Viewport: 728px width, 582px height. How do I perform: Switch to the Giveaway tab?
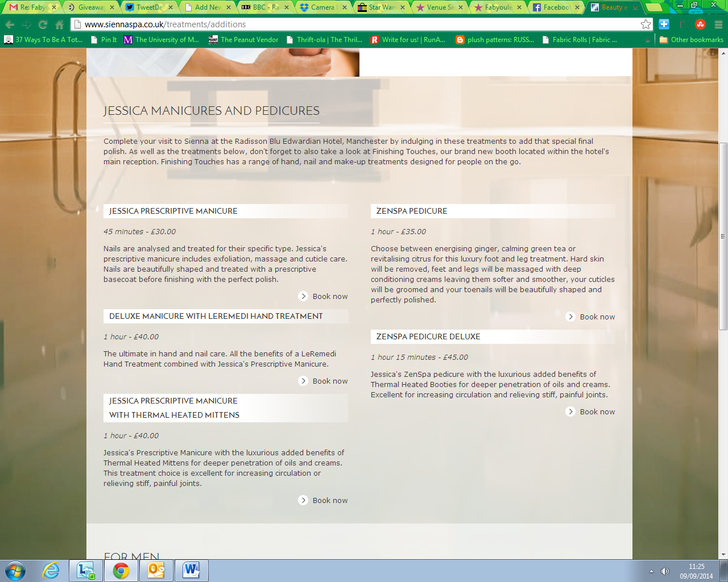pyautogui.click(x=90, y=7)
